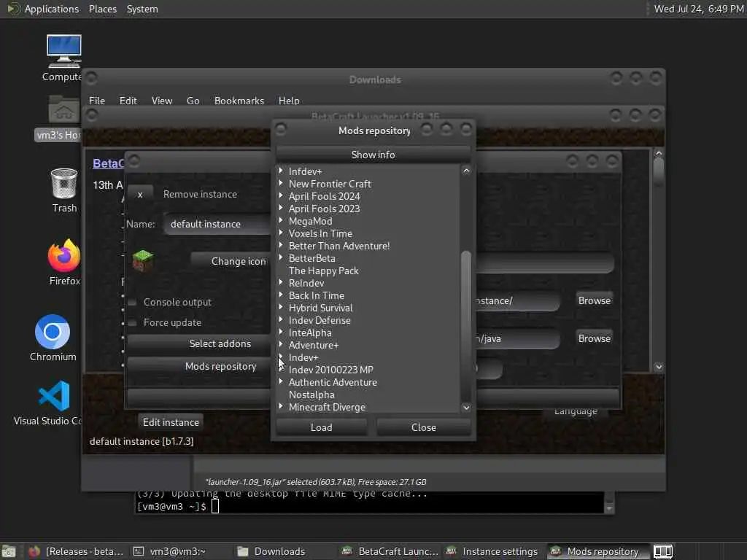This screenshot has width=747, height=560.
Task: Switch to BetaCraft Launcher taskbar item
Action: tap(391, 551)
